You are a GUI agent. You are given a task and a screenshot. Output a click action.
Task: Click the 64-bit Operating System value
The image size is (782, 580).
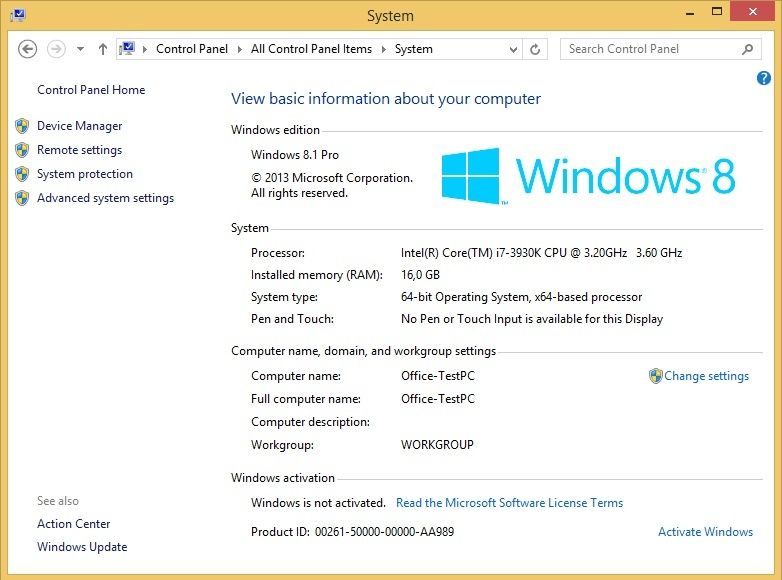tap(521, 297)
